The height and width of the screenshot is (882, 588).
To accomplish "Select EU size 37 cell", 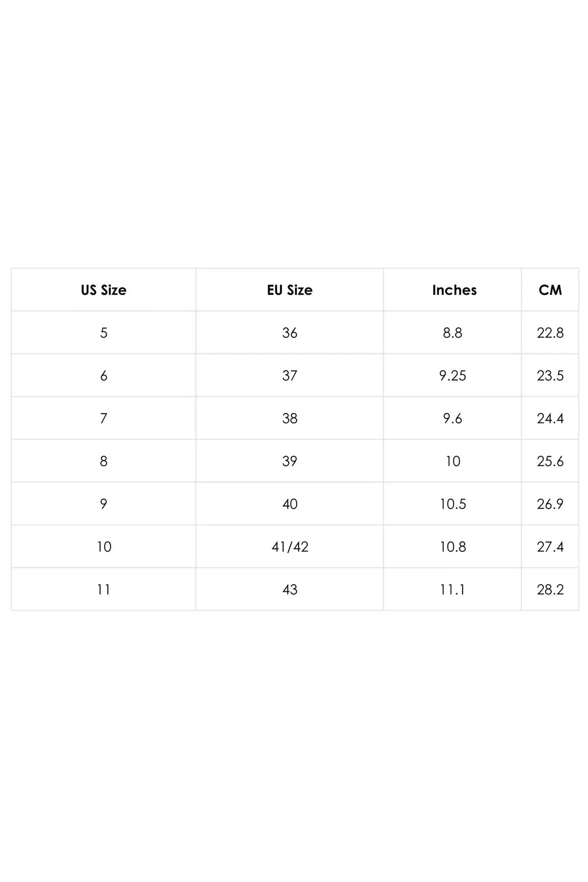I will click(x=289, y=375).
